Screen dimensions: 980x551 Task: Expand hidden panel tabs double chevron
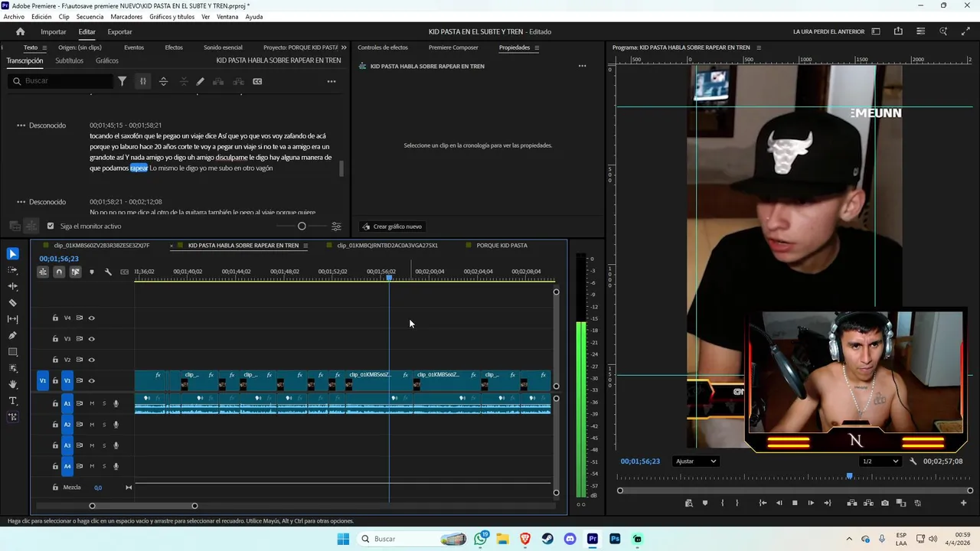(344, 47)
